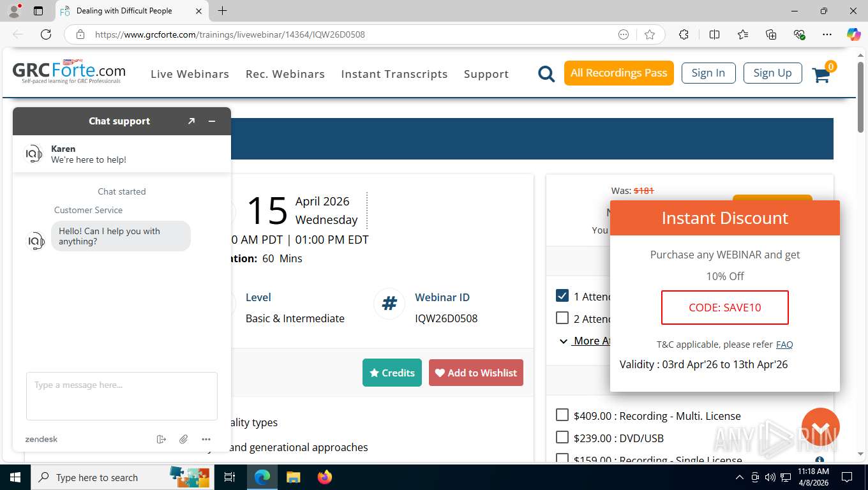This screenshot has height=490, width=868.
Task: Click the All Recordings Pass button
Action: pyautogui.click(x=619, y=73)
